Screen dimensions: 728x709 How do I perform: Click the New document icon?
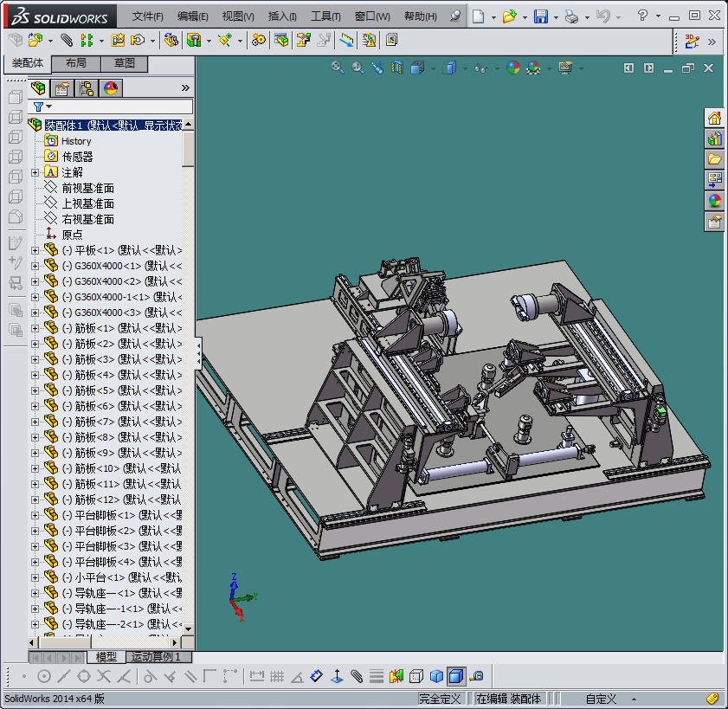coord(479,16)
